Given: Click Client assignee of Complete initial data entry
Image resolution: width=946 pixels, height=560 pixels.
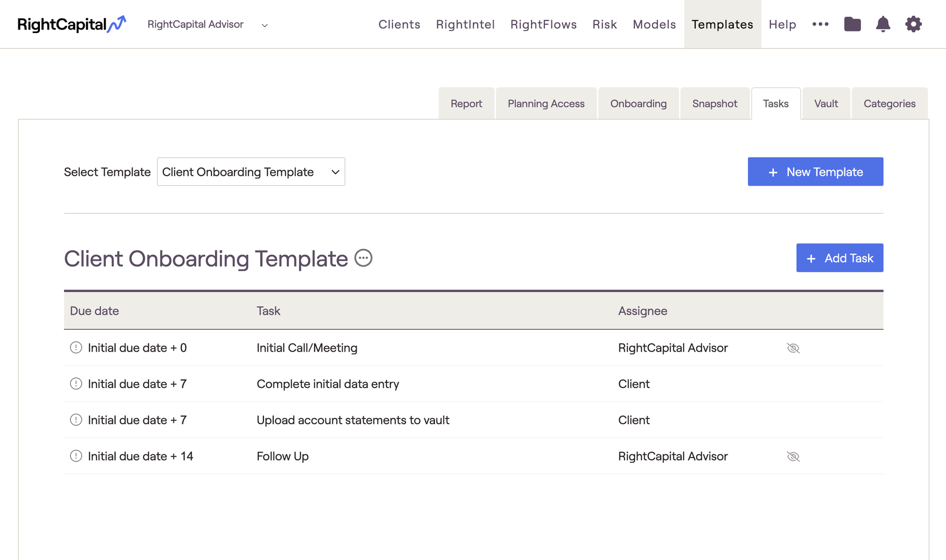Looking at the screenshot, I should point(634,384).
